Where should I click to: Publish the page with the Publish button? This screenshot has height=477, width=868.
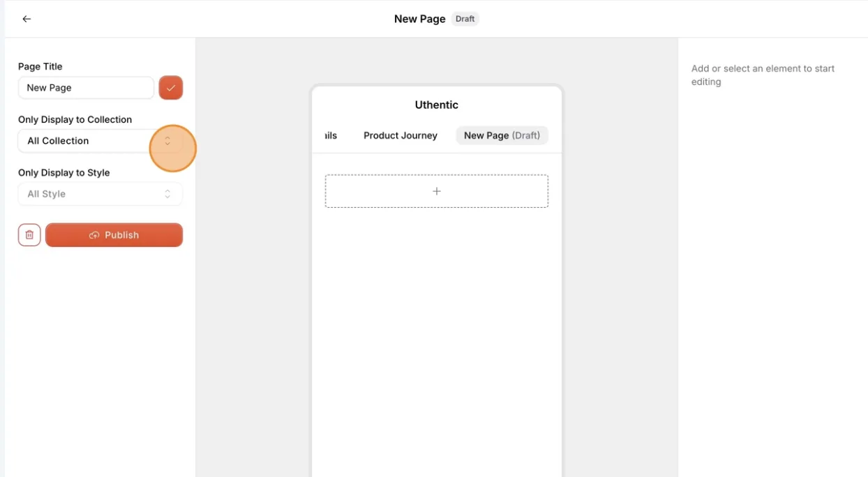tap(114, 235)
